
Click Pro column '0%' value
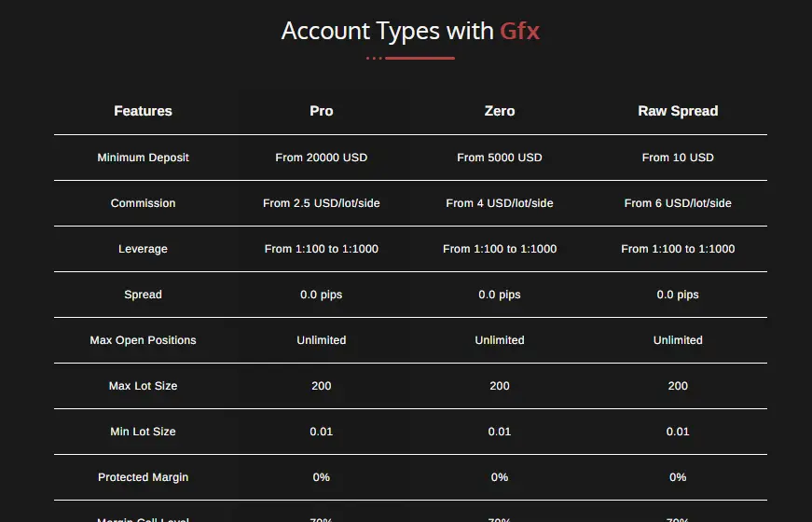pyautogui.click(x=321, y=477)
